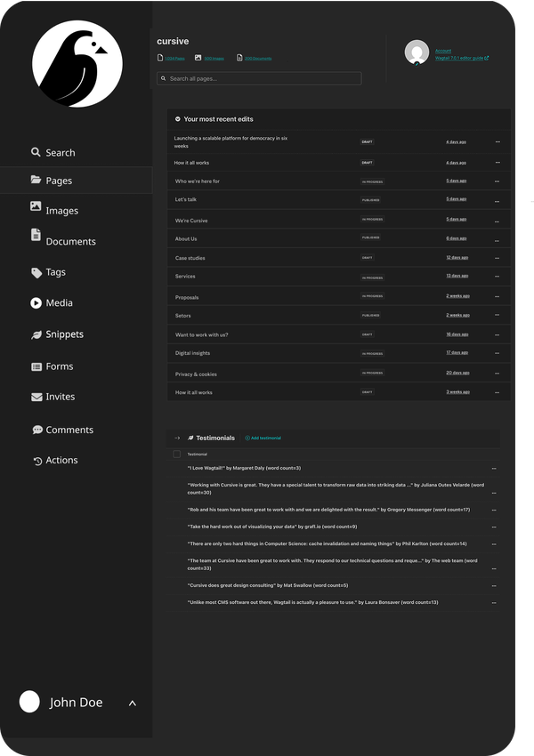Open more options for 'I Love Wagtail!' testimonial
534x756 pixels.
[494, 468]
